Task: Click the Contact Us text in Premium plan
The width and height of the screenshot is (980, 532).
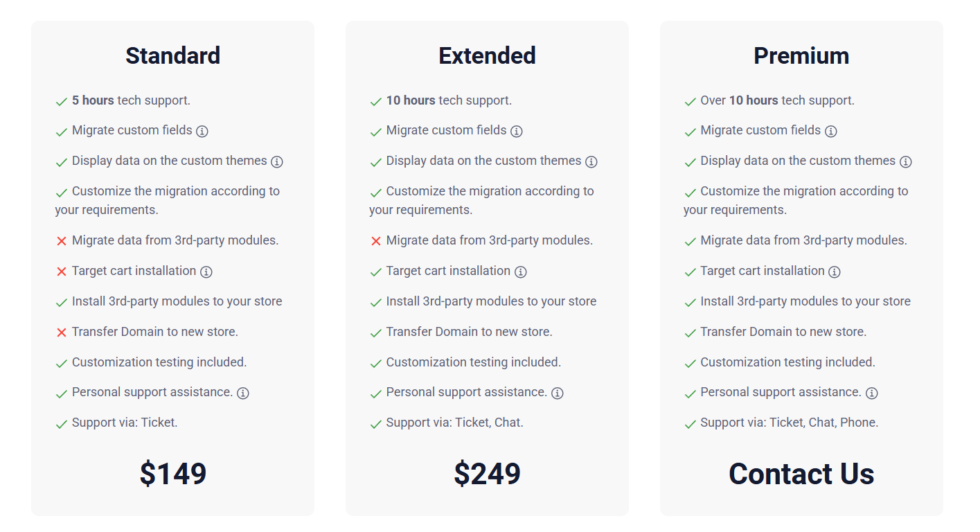Action: [x=801, y=474]
